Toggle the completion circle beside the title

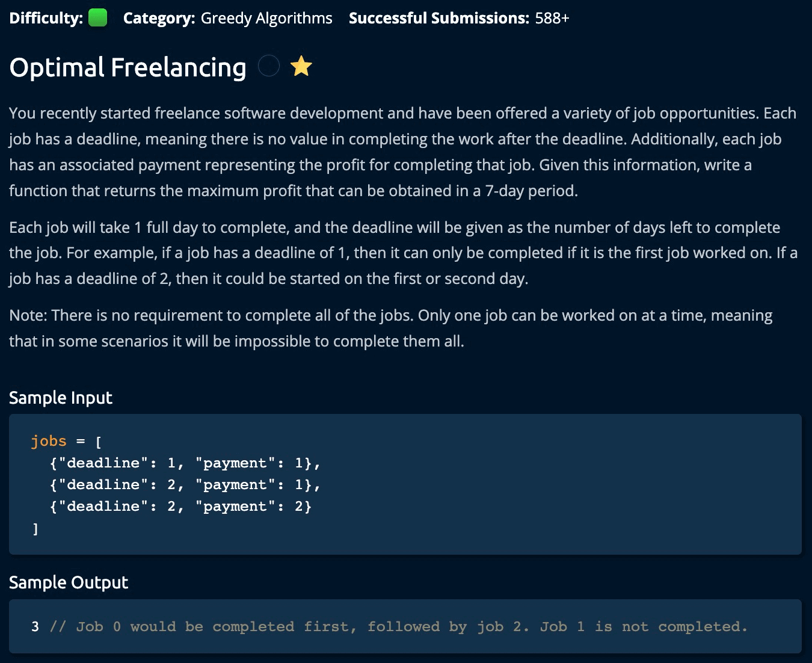(x=269, y=66)
